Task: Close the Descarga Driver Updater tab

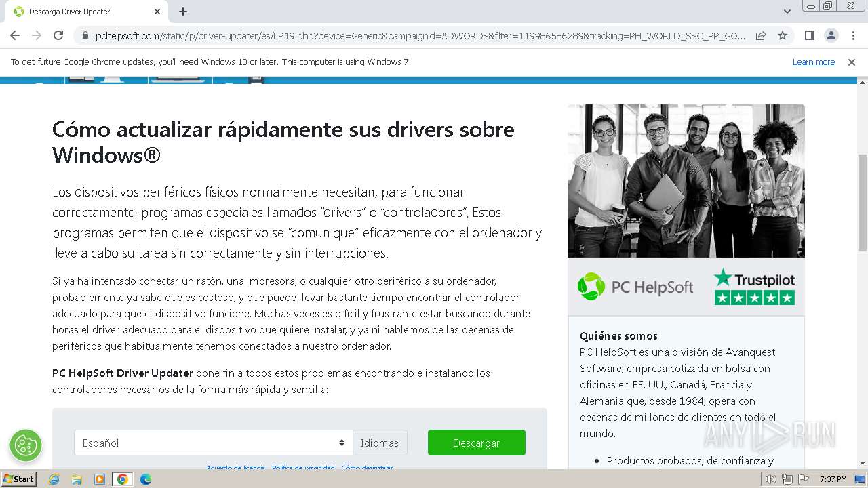Action: (x=157, y=12)
